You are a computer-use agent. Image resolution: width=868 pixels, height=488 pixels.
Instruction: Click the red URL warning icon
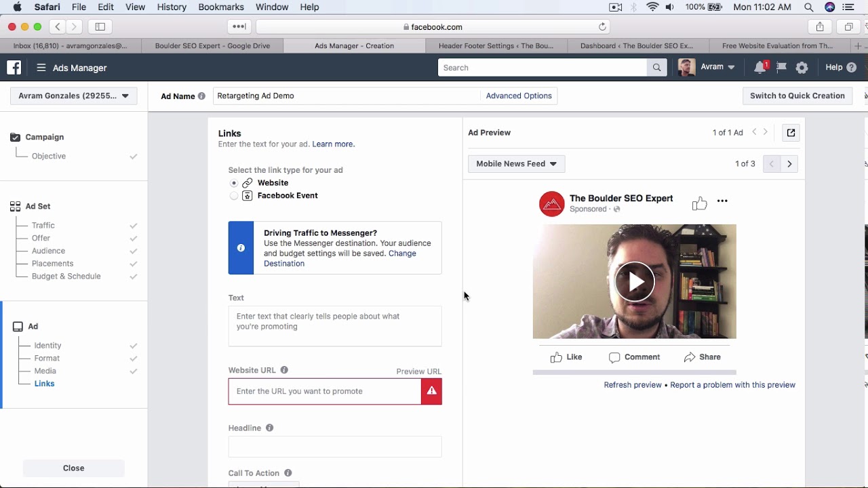coord(432,391)
